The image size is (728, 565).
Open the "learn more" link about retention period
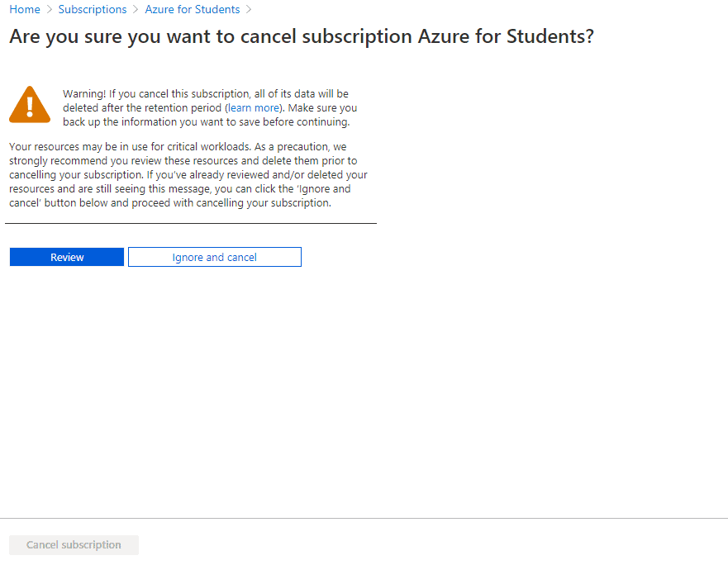[x=251, y=107]
